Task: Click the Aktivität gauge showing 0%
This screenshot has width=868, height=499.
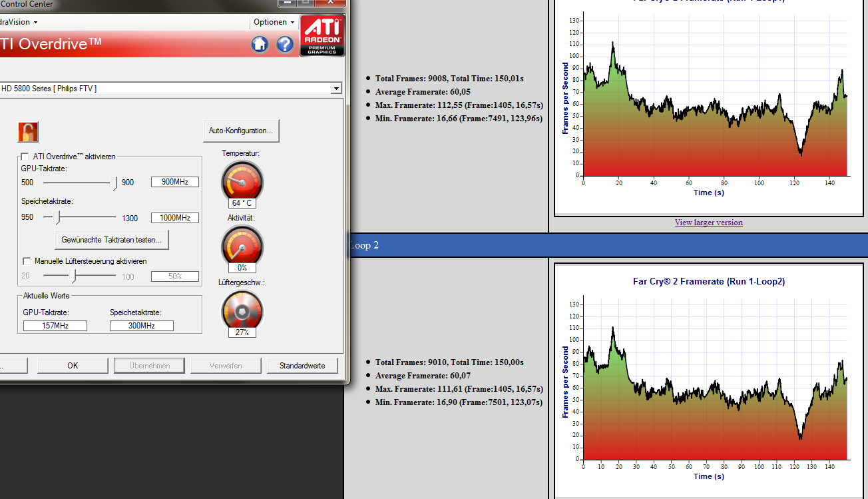Action: [x=242, y=249]
